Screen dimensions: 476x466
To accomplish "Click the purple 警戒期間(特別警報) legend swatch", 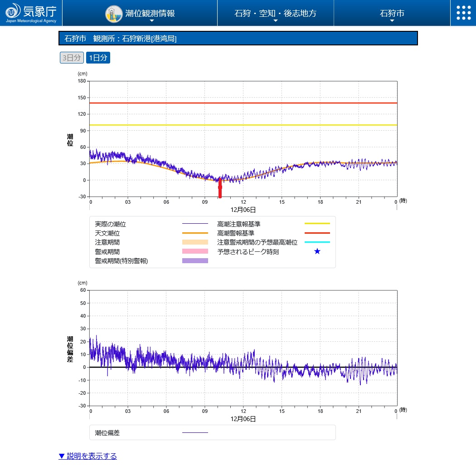I will coord(195,261).
